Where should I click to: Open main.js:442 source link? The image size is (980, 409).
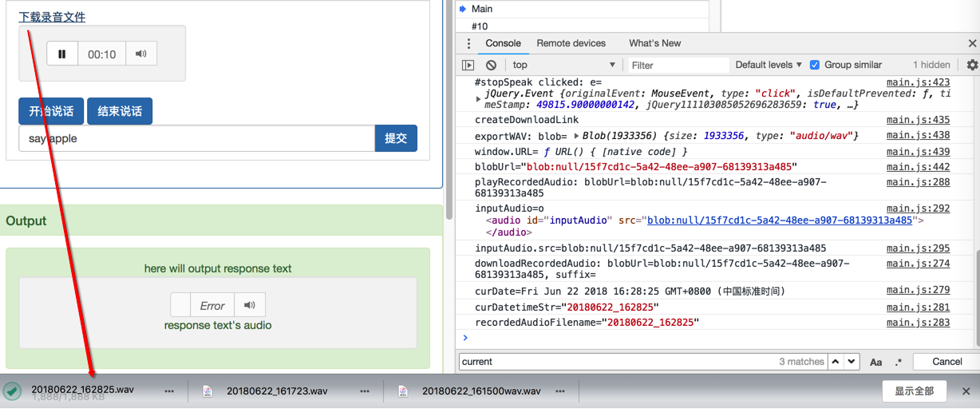point(918,167)
